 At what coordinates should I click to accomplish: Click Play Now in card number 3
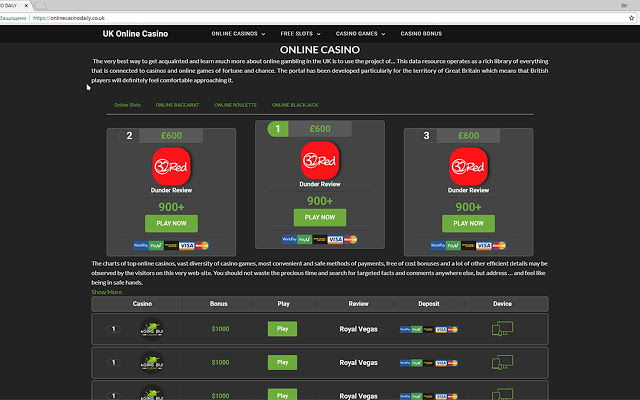[x=469, y=223]
